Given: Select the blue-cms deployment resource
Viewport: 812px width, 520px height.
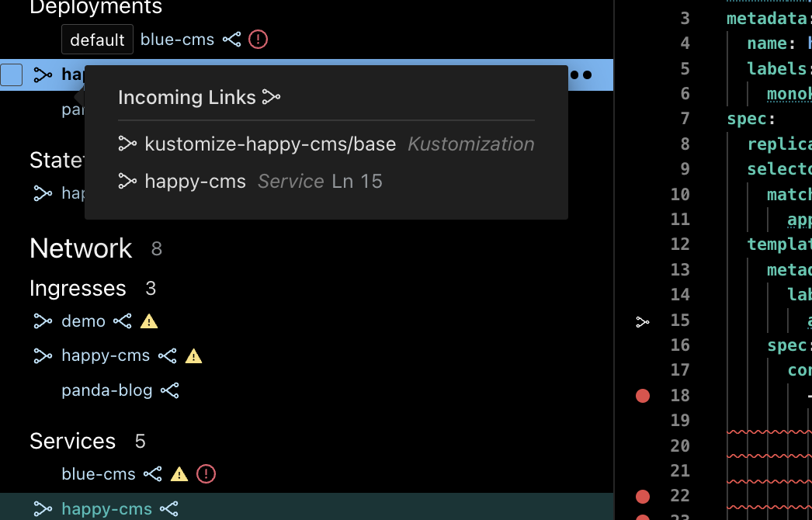Looking at the screenshot, I should tap(177, 40).
